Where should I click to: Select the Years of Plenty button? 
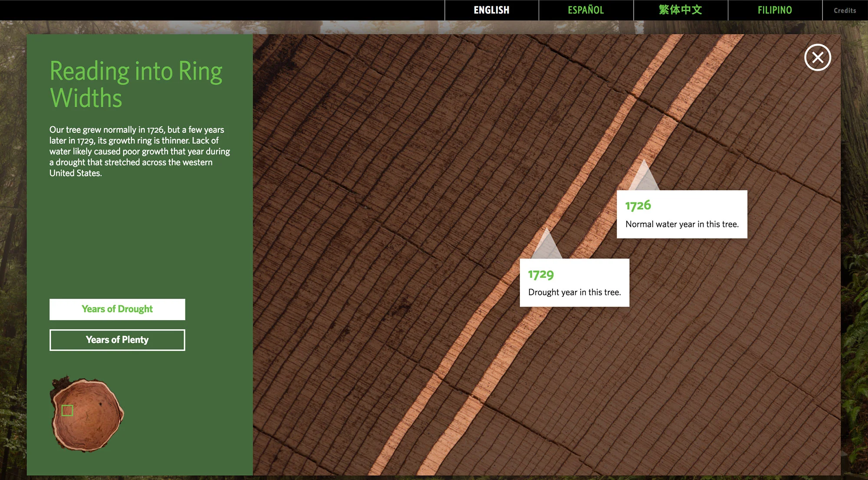click(x=117, y=340)
